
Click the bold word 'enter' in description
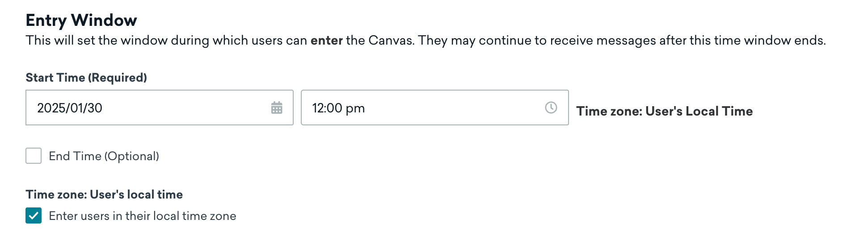pos(326,41)
